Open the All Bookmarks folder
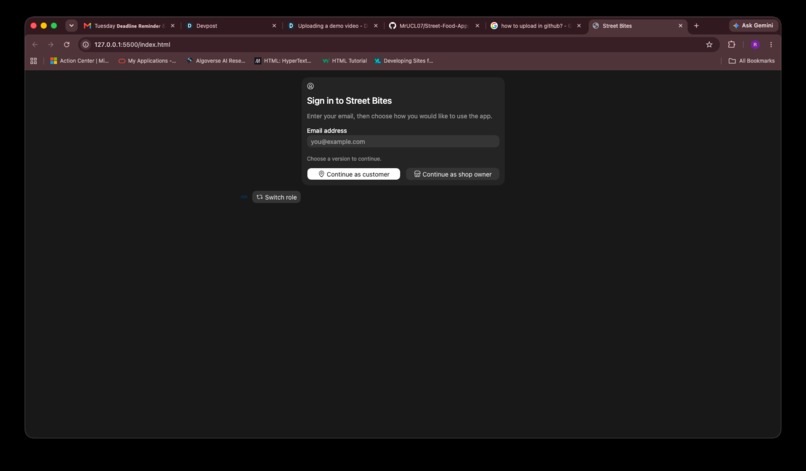 coord(752,61)
